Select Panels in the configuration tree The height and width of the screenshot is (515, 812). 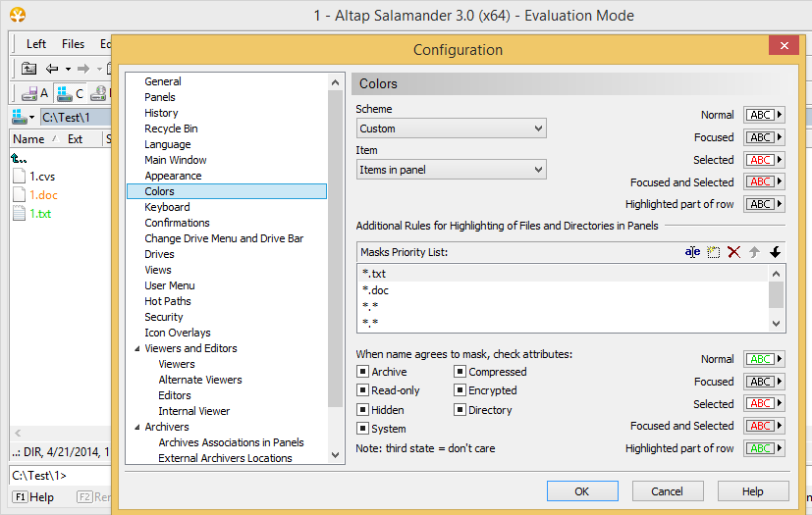pyautogui.click(x=159, y=97)
